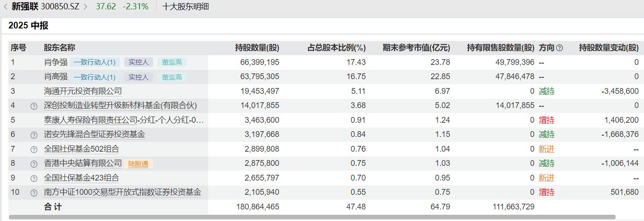The image size is (644, 221).
Task: Click question icon next to 香港中央结算有限公司
Action: coord(34,164)
